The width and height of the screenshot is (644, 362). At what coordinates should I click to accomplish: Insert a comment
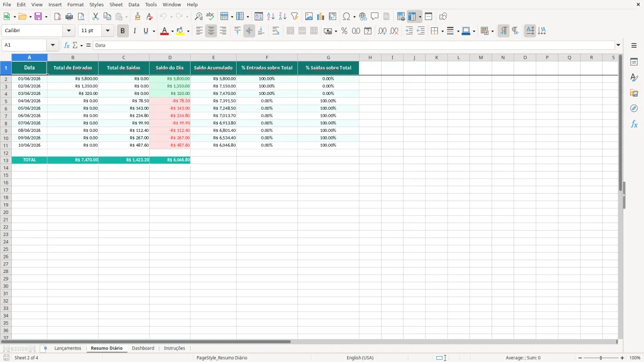[x=375, y=17]
